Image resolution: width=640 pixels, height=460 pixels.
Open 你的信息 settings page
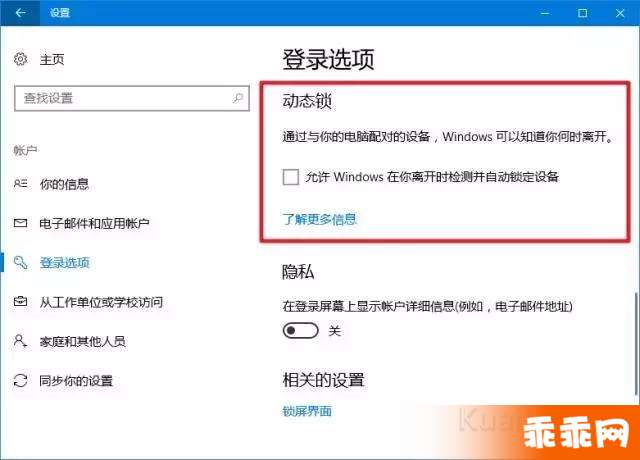click(x=64, y=184)
